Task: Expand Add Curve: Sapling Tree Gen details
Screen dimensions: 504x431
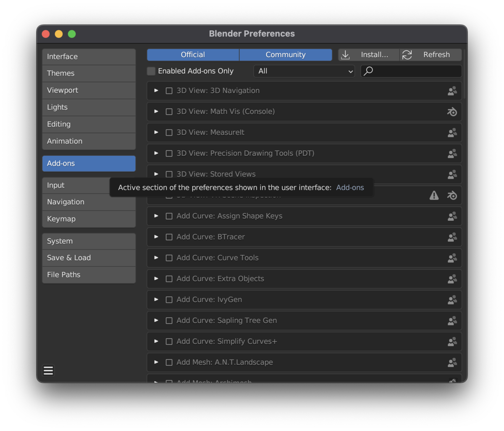Action: tap(156, 321)
